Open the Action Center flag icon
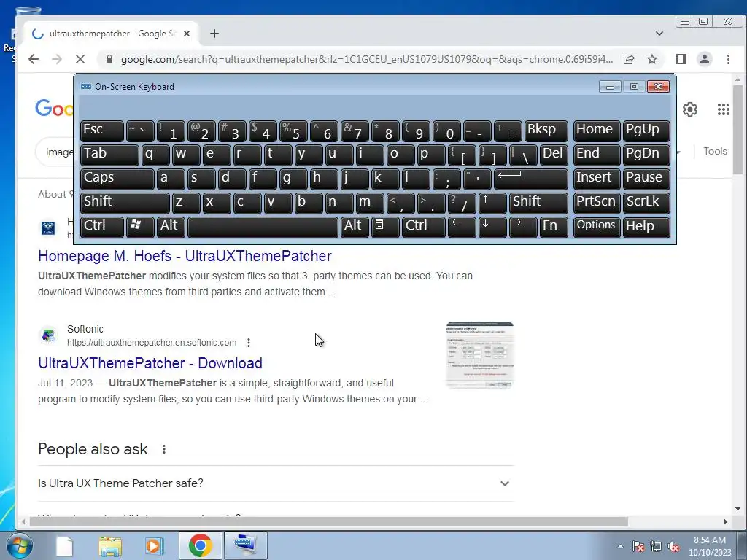The width and height of the screenshot is (747, 560). tap(638, 546)
